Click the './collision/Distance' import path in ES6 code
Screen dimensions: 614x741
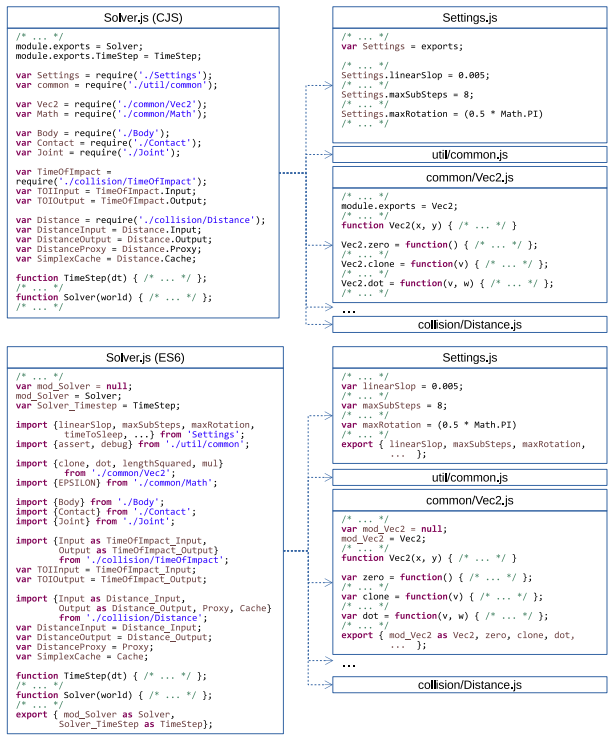pyautogui.click(x=144, y=618)
